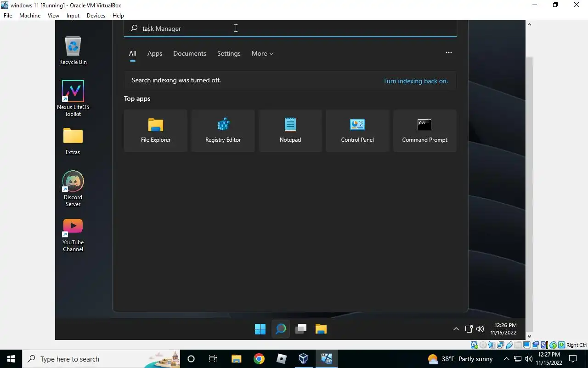Open Notepad from Top apps

[x=290, y=131]
